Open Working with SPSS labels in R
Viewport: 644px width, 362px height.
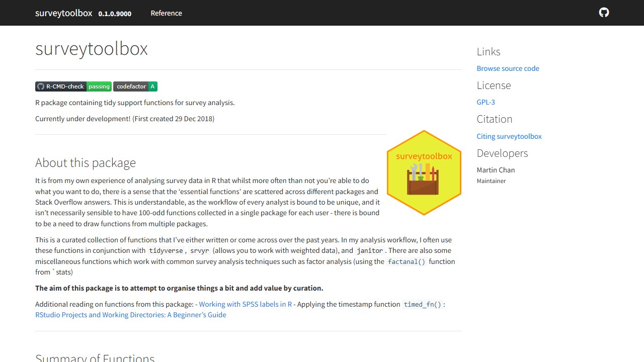246,304
